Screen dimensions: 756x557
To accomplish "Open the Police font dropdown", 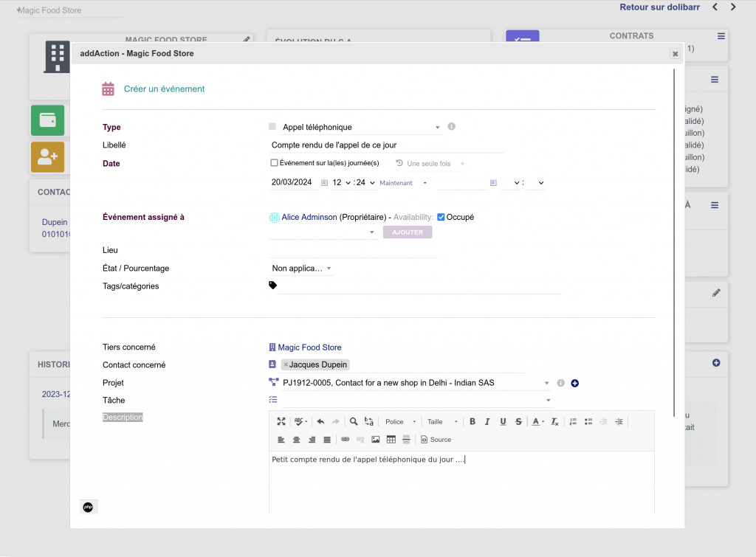I will pyautogui.click(x=400, y=422).
